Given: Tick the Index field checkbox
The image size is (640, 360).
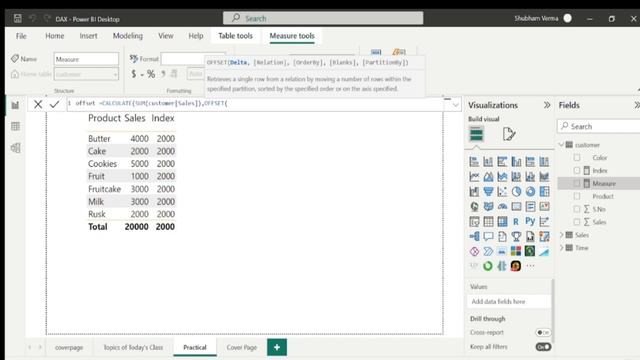Looking at the screenshot, I should (577, 170).
